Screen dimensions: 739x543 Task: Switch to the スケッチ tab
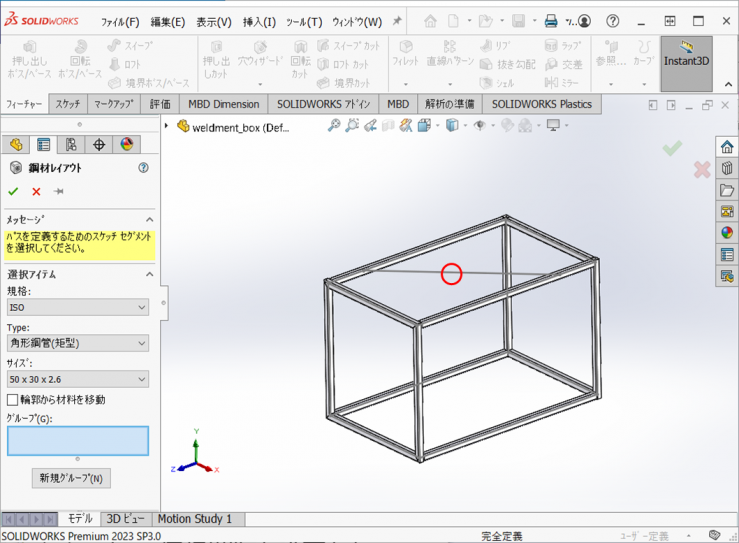(x=68, y=104)
